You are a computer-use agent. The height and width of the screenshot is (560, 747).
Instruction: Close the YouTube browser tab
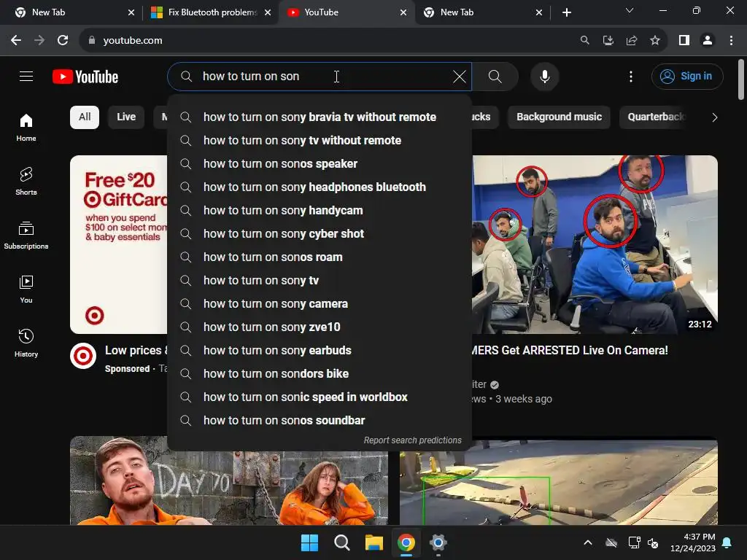(403, 12)
